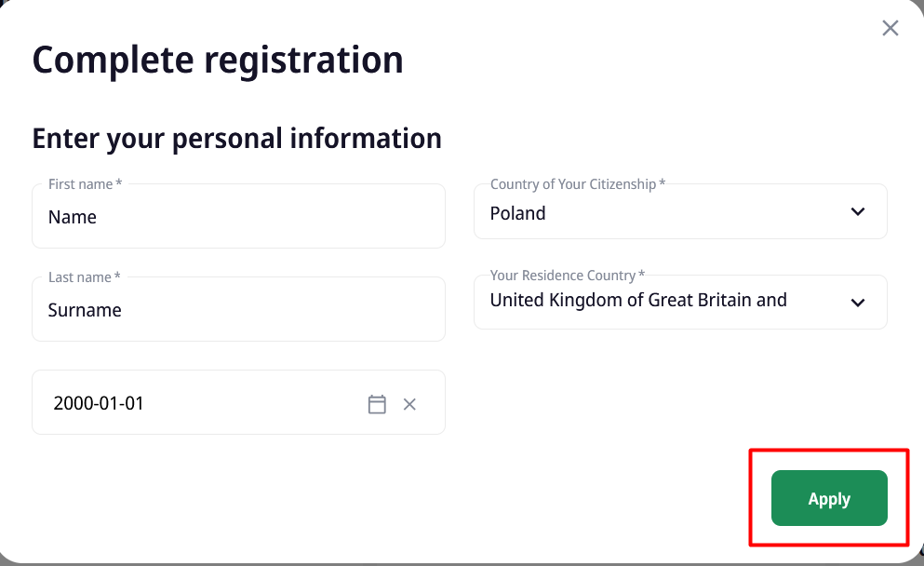Click the Your Residence Country label
Screen dimensions: 924x566
click(567, 276)
